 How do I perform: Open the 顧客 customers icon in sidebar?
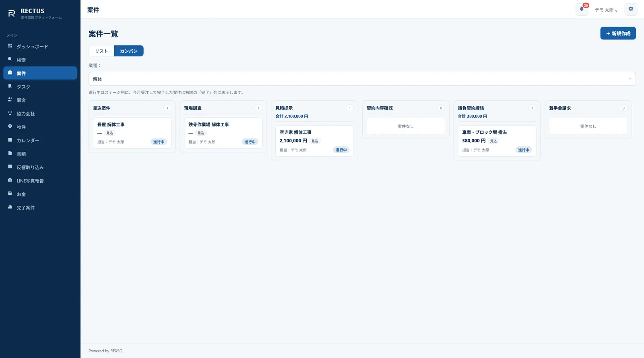[10, 99]
